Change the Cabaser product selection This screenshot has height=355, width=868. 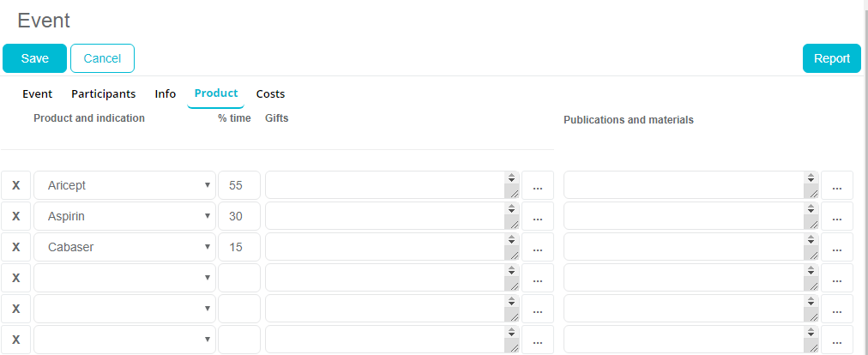point(124,247)
